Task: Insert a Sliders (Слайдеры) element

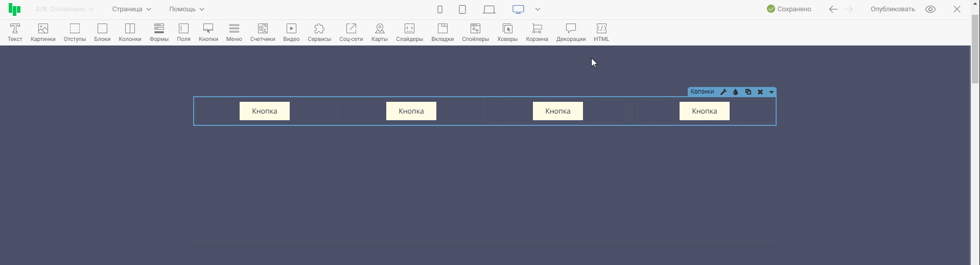Action: [x=409, y=32]
